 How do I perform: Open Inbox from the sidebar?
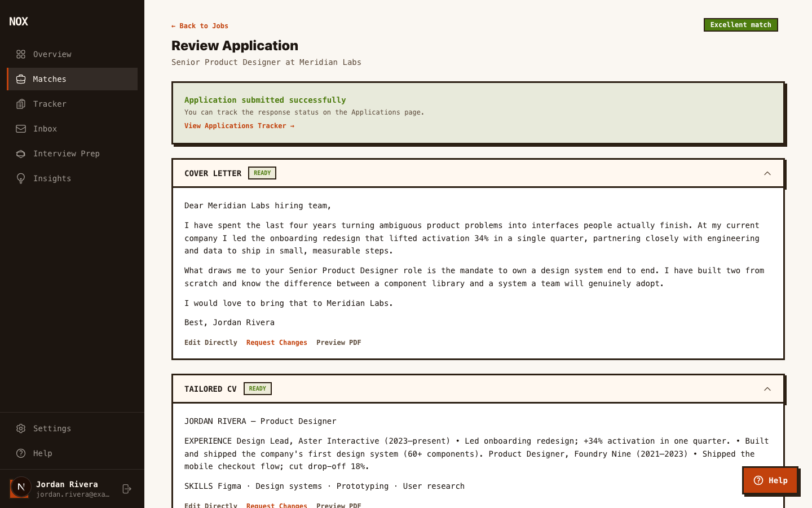pos(72,129)
